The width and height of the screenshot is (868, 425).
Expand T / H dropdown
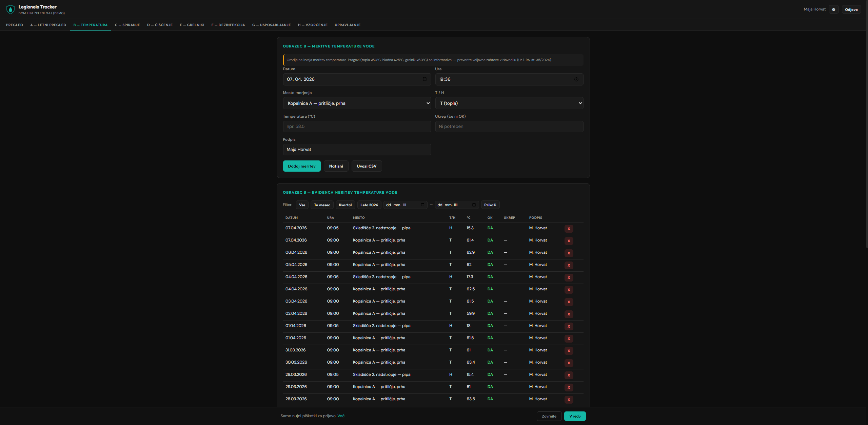tap(509, 103)
